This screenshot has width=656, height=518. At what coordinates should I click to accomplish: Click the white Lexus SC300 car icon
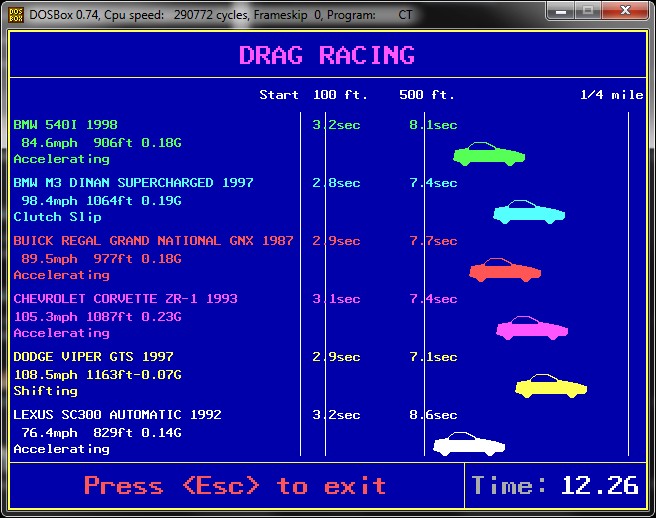(x=469, y=444)
